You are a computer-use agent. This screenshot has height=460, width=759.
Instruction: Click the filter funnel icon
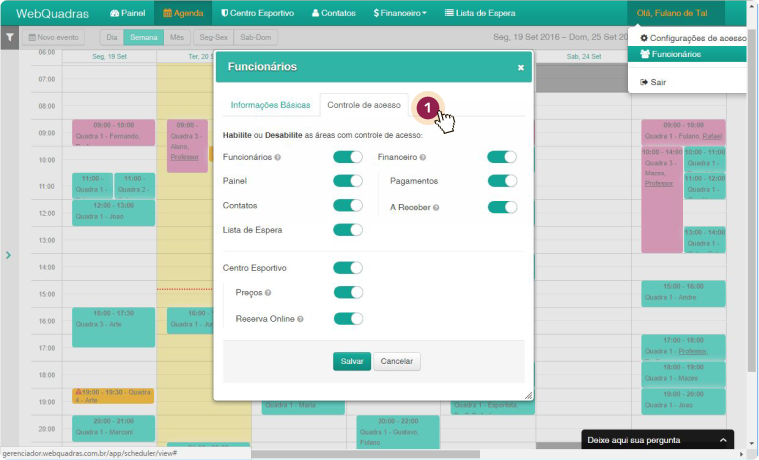click(9, 37)
